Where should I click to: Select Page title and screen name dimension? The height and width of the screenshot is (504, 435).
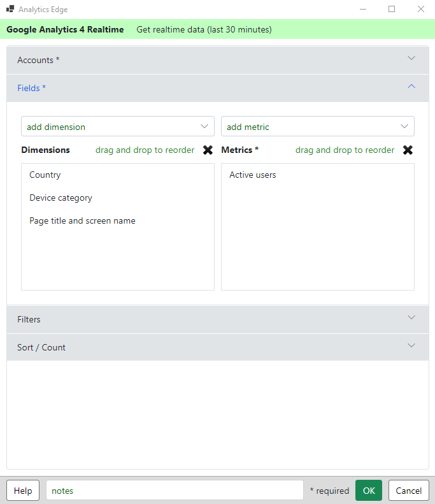(82, 221)
